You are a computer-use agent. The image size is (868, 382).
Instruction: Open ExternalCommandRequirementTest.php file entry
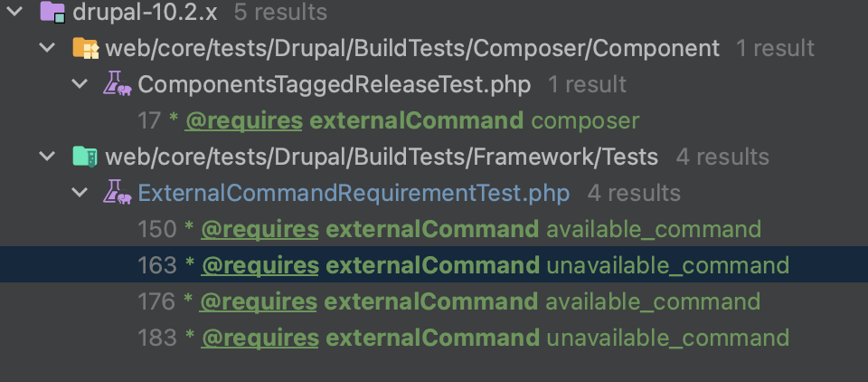[x=354, y=193]
